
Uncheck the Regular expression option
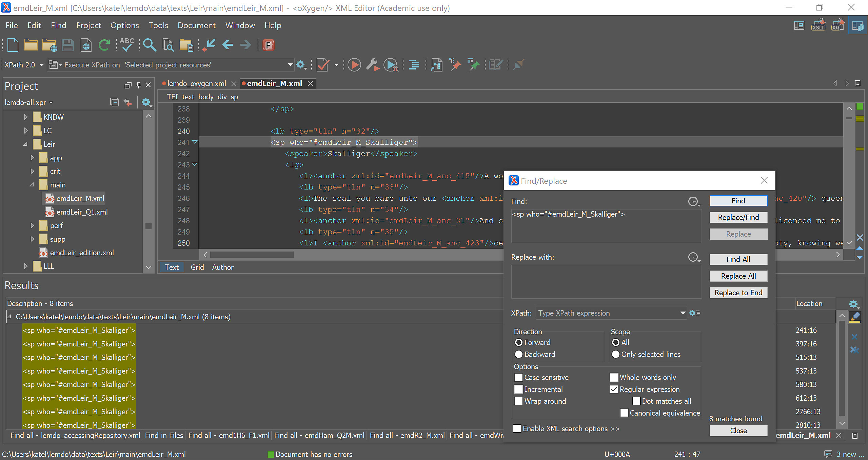[614, 389]
